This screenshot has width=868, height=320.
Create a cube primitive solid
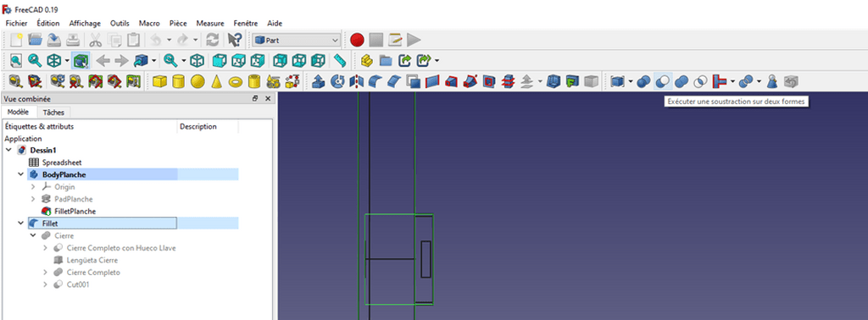[160, 82]
